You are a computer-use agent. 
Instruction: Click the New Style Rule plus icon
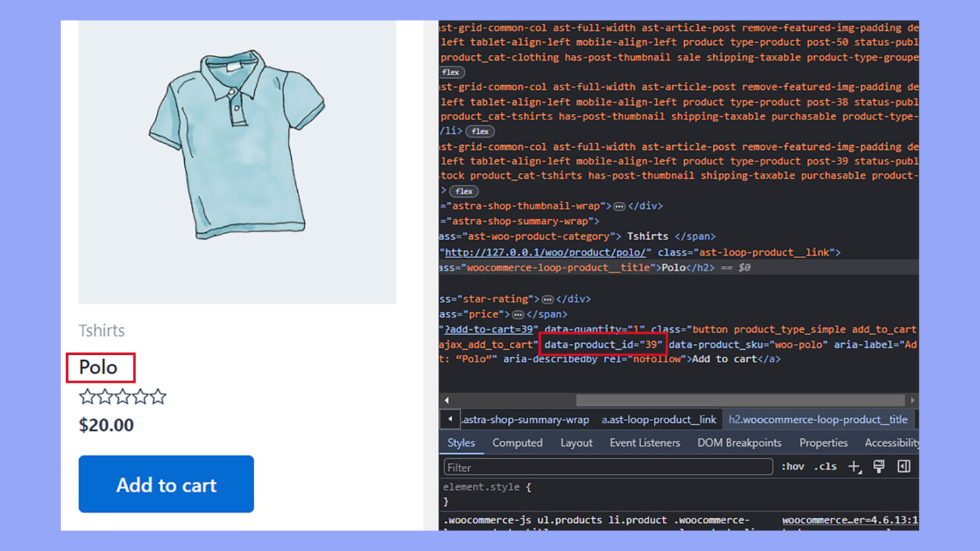[x=855, y=467]
